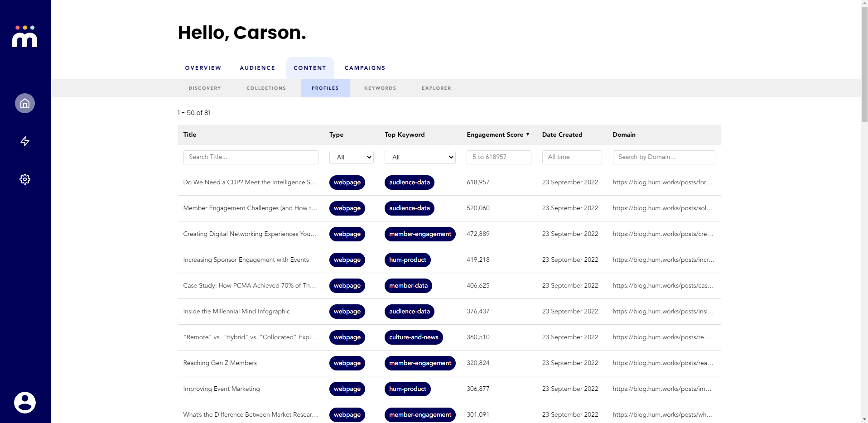Open the user profile avatar icon
This screenshot has height=423, width=868.
[25, 403]
